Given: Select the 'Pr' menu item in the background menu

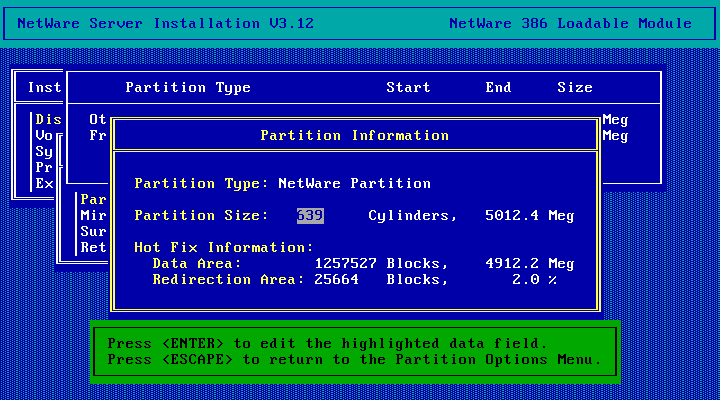Looking at the screenshot, I should tap(44, 168).
